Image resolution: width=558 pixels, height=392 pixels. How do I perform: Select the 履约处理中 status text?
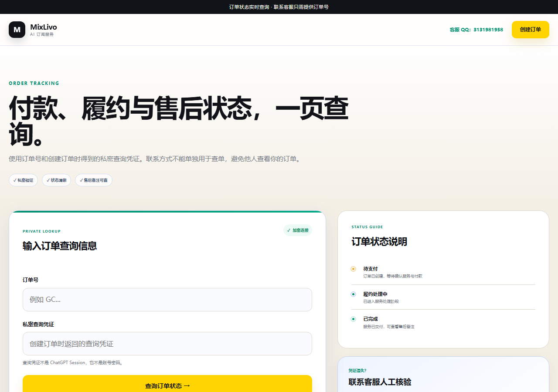pos(375,294)
